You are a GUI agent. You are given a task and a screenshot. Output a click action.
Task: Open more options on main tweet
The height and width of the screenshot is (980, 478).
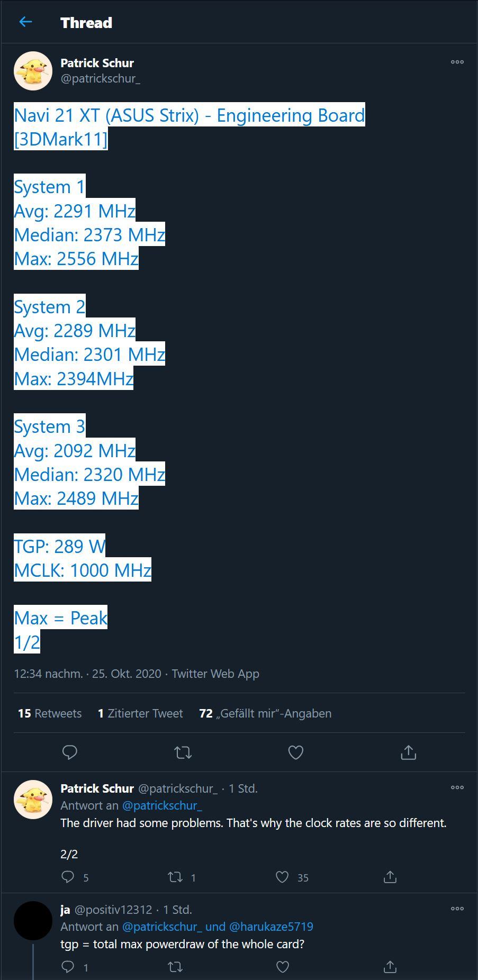tap(457, 62)
